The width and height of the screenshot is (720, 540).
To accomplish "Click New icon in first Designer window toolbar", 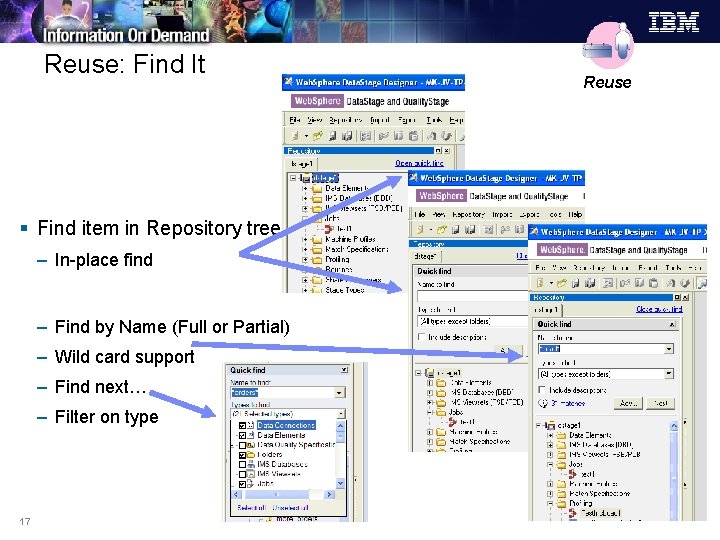I will pos(295,135).
